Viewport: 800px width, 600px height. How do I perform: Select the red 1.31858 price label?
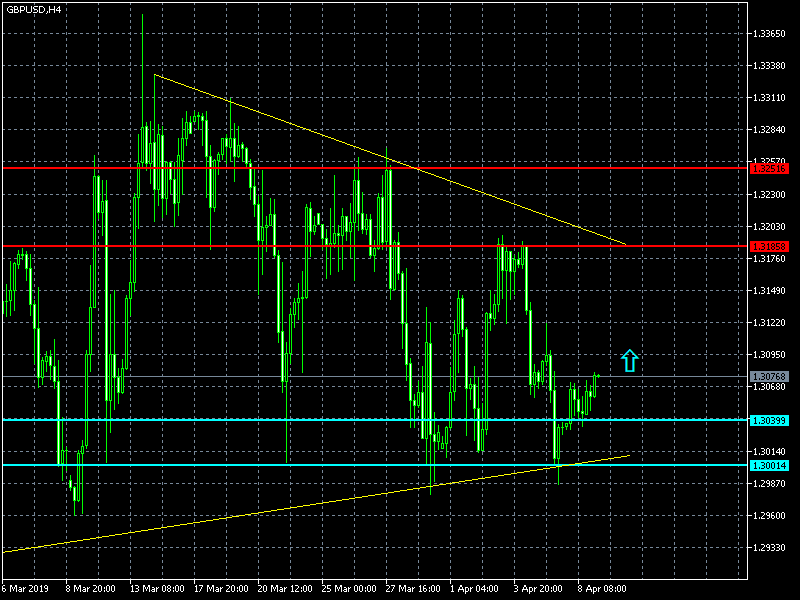click(x=769, y=246)
